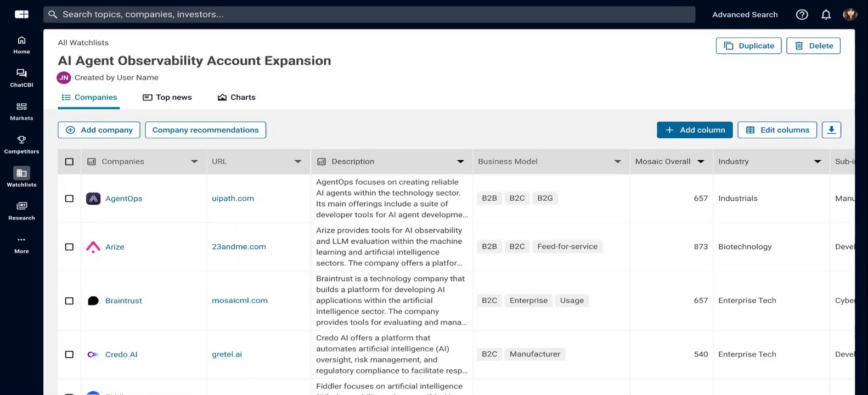This screenshot has width=868, height=395.
Task: Open the Business Model column dropdown
Action: tap(617, 162)
